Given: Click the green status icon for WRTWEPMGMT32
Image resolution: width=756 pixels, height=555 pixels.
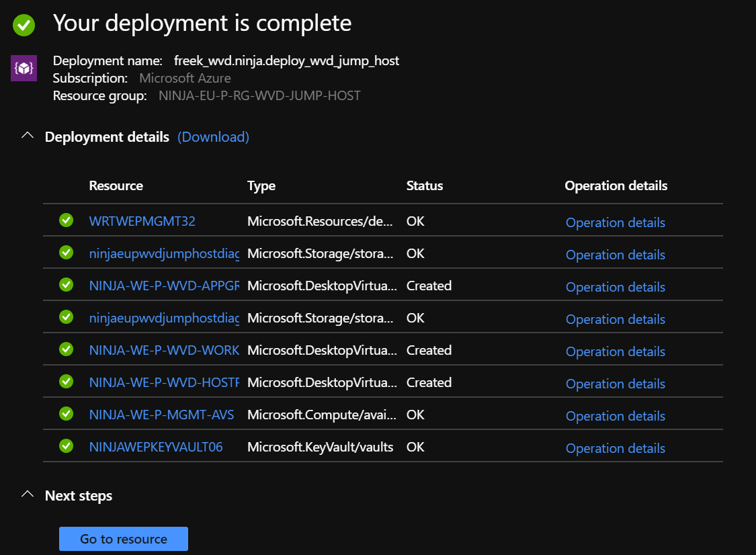Looking at the screenshot, I should [x=66, y=220].
